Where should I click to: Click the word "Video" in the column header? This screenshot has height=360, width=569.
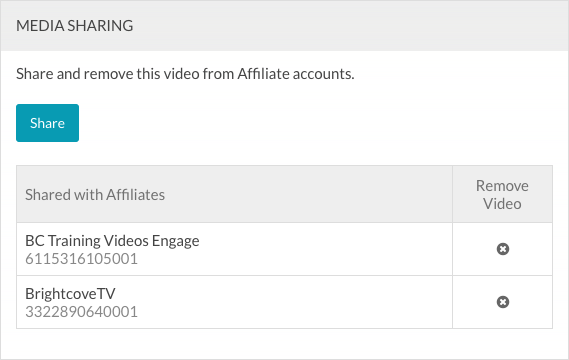click(x=502, y=204)
